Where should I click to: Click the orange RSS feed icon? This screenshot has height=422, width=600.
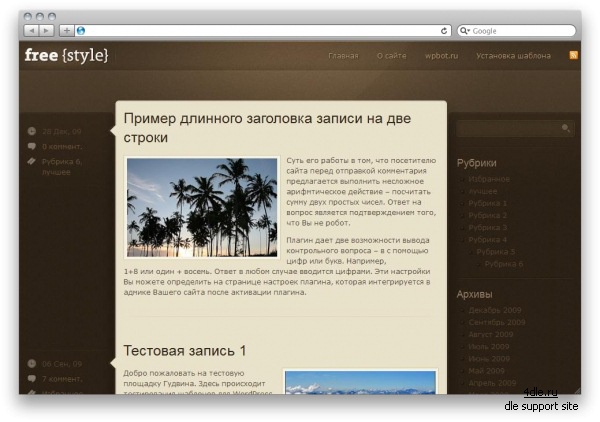pos(574,55)
